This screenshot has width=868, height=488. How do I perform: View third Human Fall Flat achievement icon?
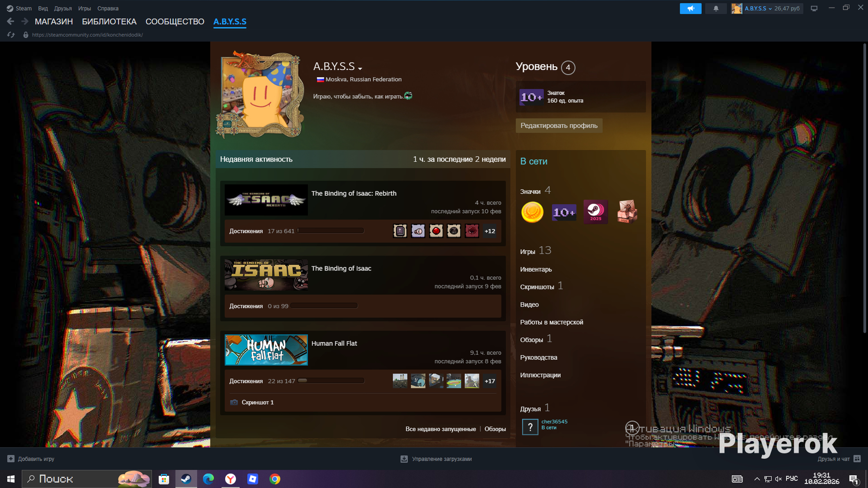point(436,381)
